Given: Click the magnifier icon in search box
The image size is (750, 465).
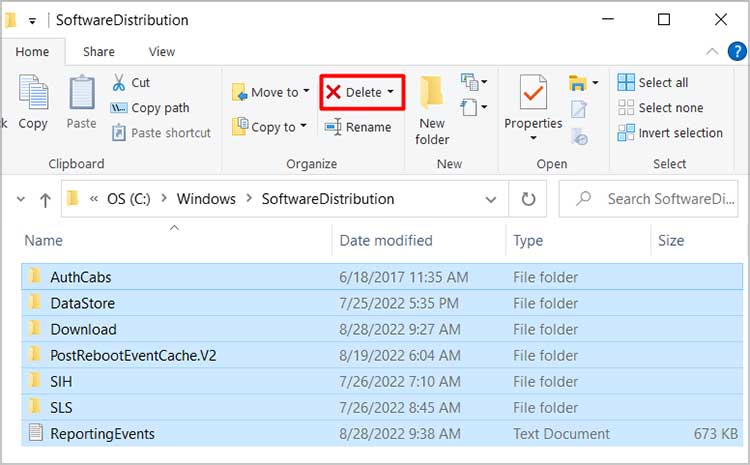Looking at the screenshot, I should [x=583, y=198].
